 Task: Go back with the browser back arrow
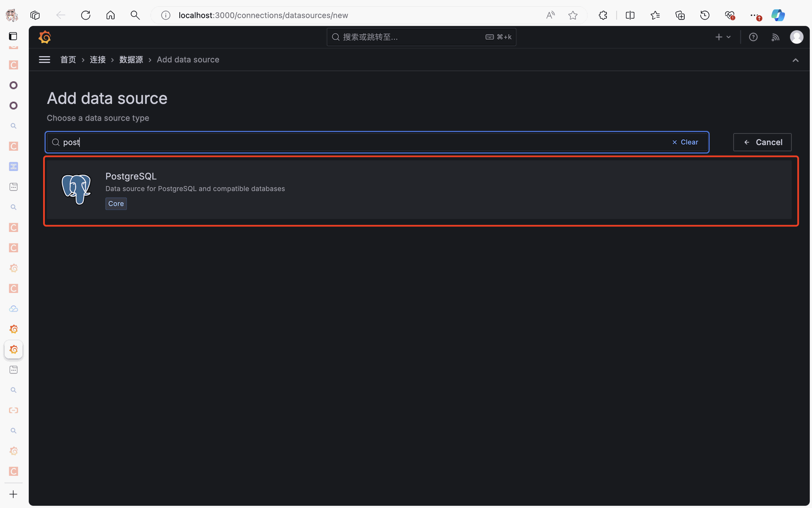(x=61, y=15)
